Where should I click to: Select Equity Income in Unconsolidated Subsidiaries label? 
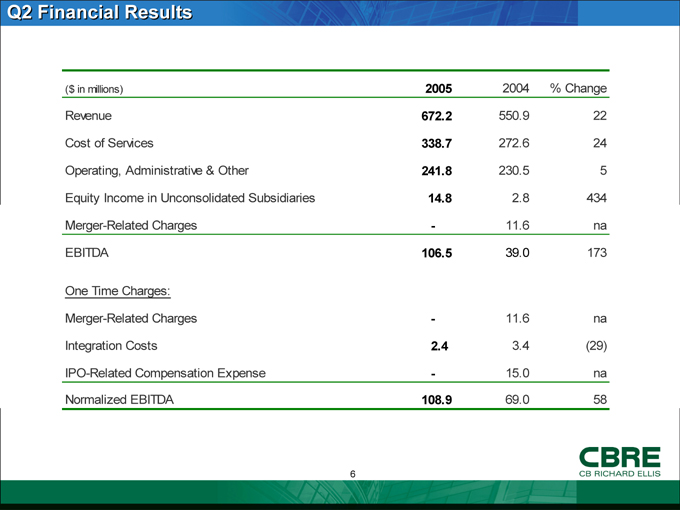[x=190, y=198]
